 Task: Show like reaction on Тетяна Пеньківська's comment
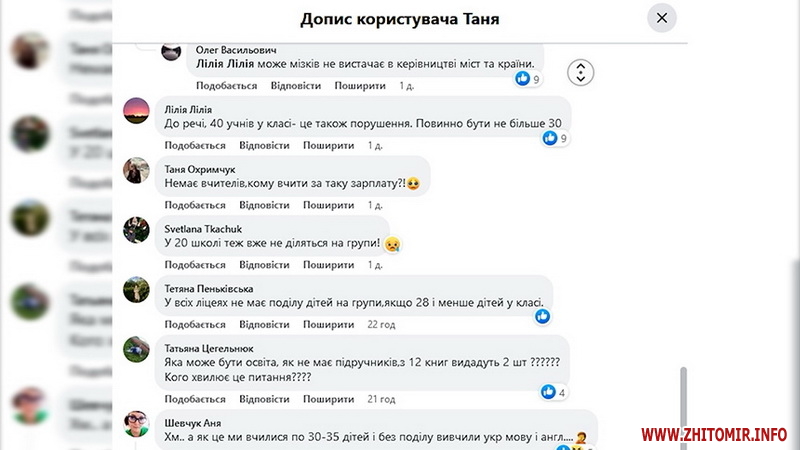pyautogui.click(x=542, y=316)
